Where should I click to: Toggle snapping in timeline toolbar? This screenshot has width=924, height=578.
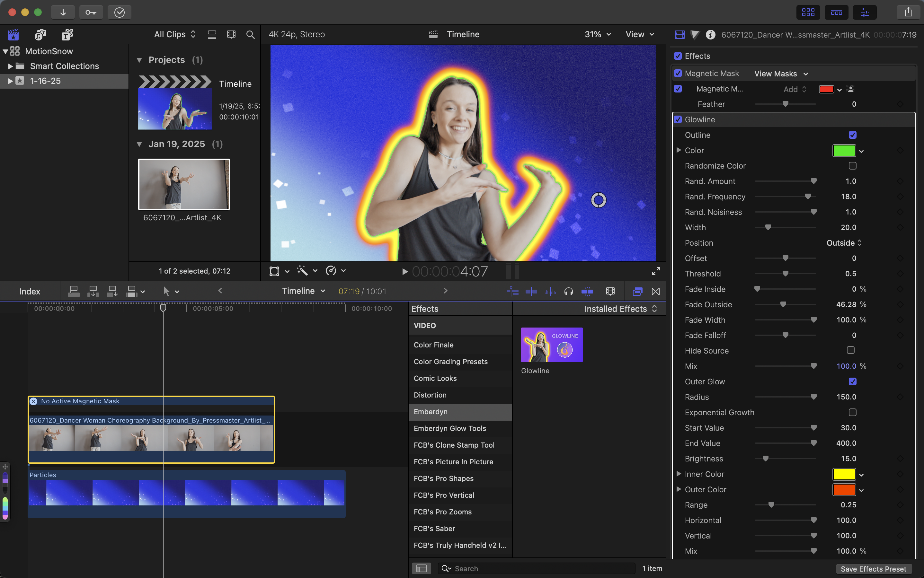click(587, 291)
